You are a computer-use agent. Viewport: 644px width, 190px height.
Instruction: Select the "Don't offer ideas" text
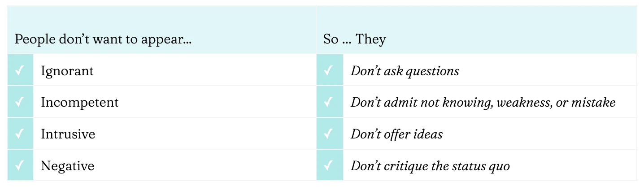(396, 134)
